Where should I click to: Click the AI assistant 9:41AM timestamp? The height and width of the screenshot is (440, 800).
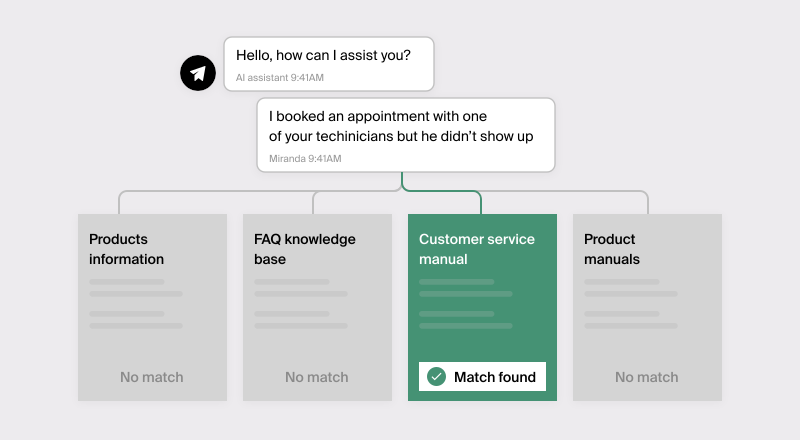point(280,77)
